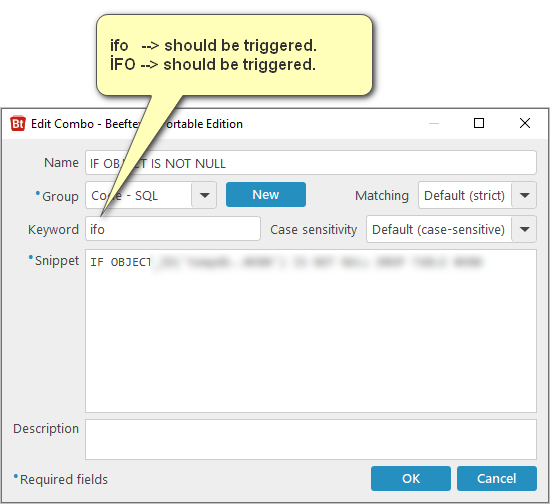Click the Keyword label

(53, 229)
